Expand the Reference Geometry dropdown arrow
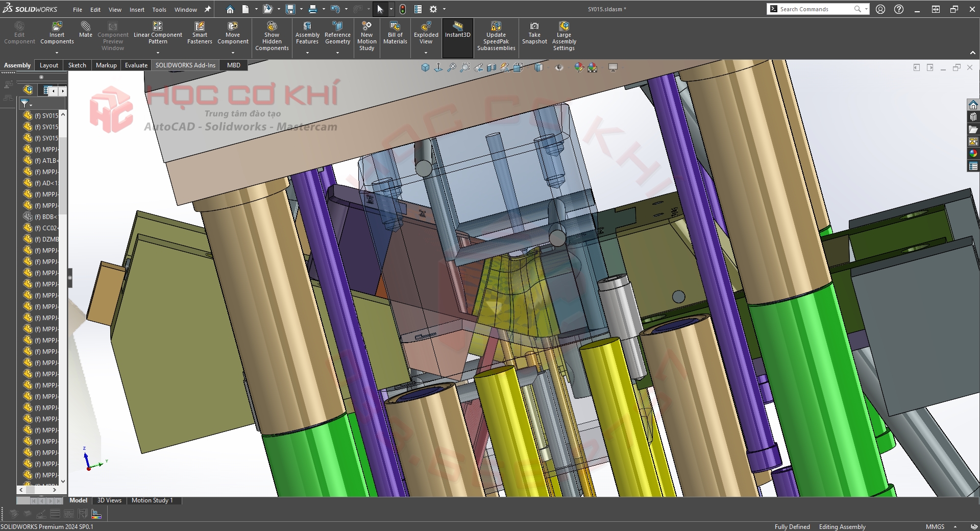 [x=337, y=53]
